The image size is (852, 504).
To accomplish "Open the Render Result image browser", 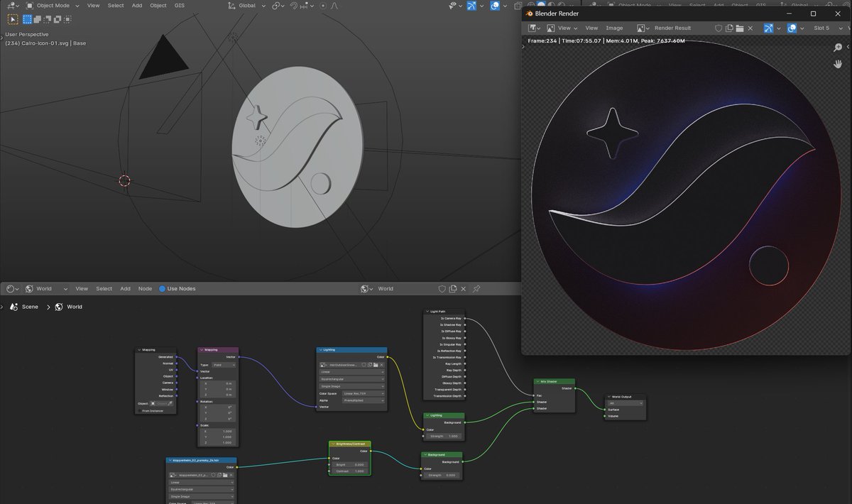I will point(643,28).
